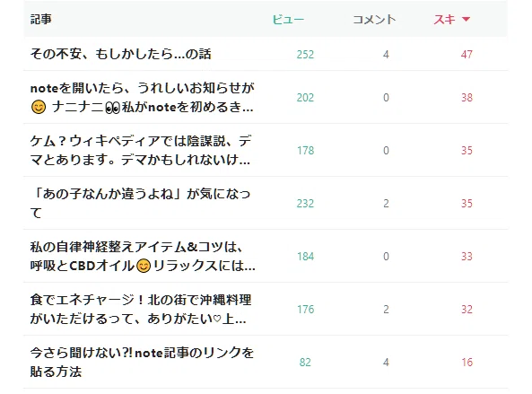Open article noteを開いたら、うれしいお知らせが
532x394 pixels.
(142, 98)
